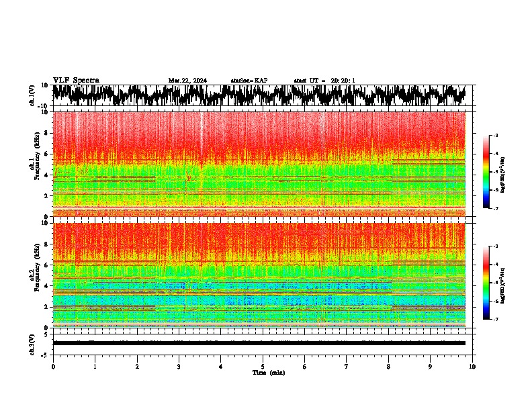
Task: Click the ch.1 frequency axis tick "4"
Action: pyautogui.click(x=47, y=175)
